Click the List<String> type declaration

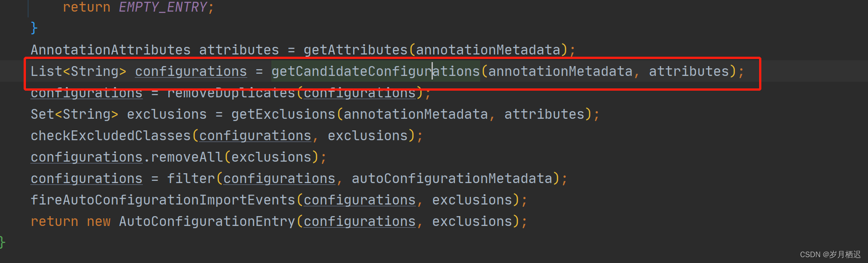[79, 71]
